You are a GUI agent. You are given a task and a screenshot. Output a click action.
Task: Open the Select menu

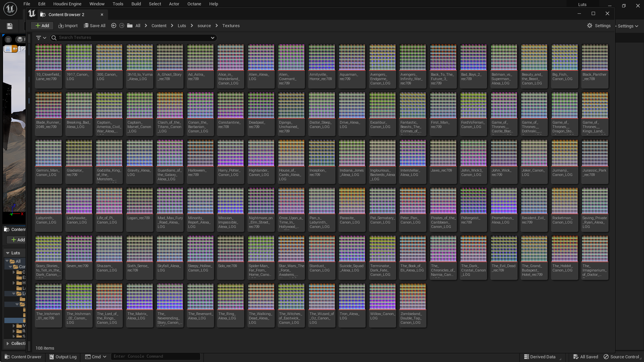pyautogui.click(x=155, y=4)
